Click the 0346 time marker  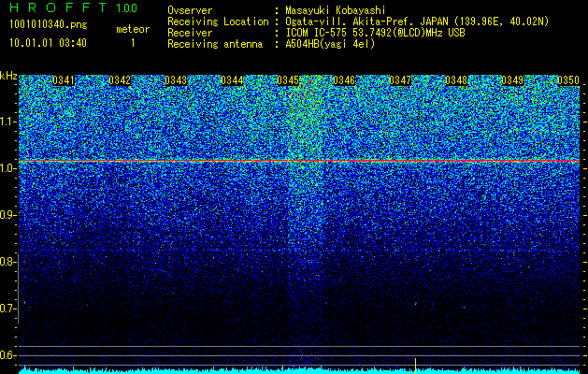click(344, 80)
